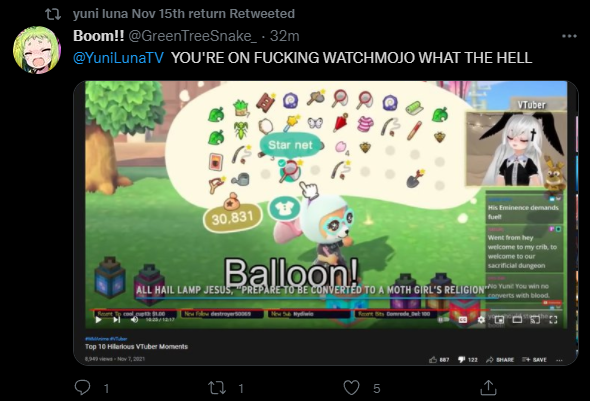
Task: Open the 32m tweet timestamp
Action: pyautogui.click(x=284, y=36)
